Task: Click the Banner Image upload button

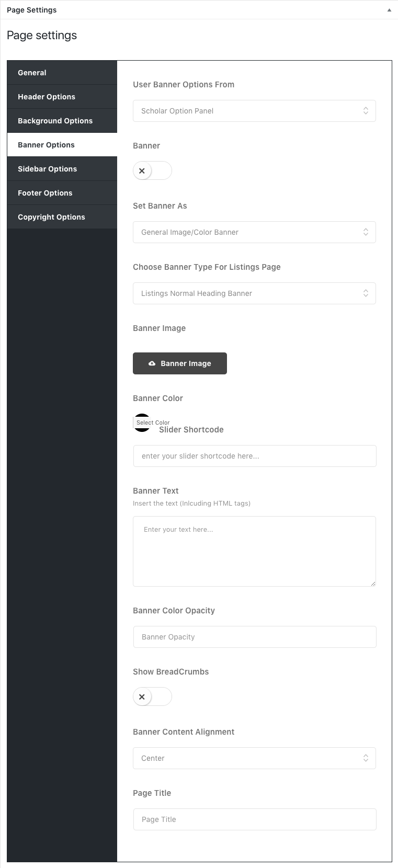Action: 180,363
